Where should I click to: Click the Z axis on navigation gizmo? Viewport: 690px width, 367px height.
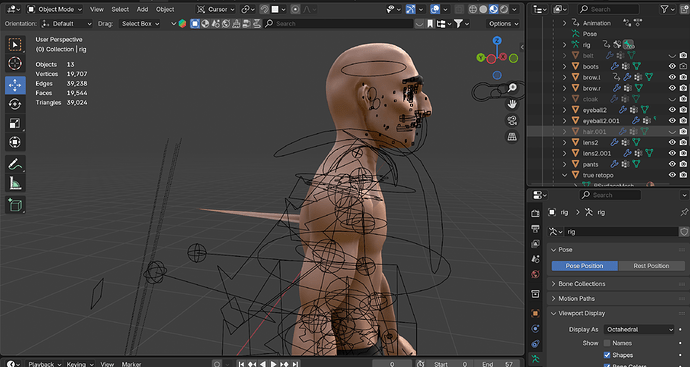click(497, 40)
